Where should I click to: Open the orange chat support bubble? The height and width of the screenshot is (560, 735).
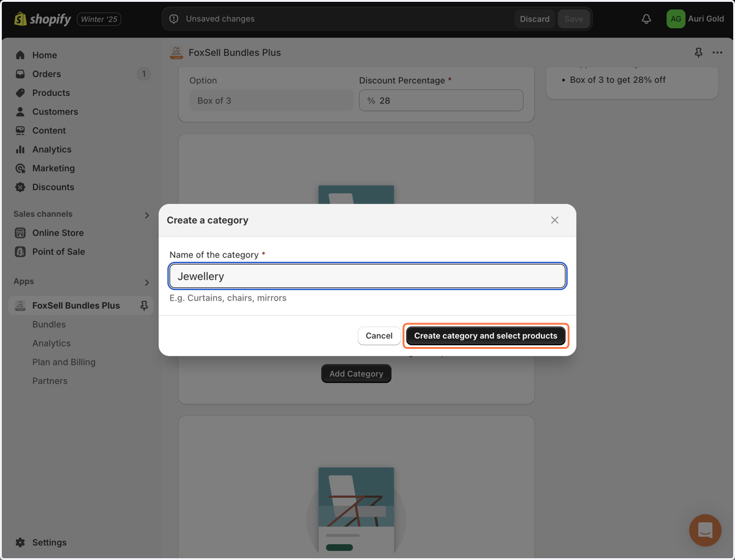705,530
